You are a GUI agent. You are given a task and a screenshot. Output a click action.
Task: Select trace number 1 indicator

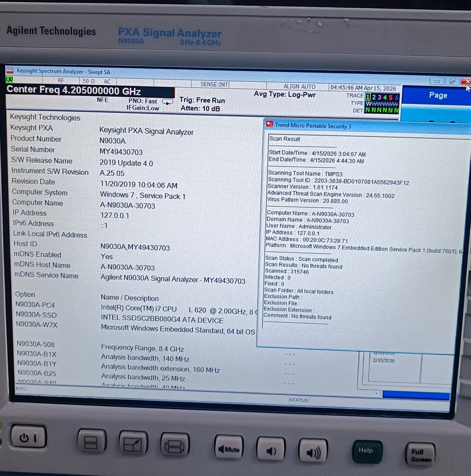coord(368,97)
